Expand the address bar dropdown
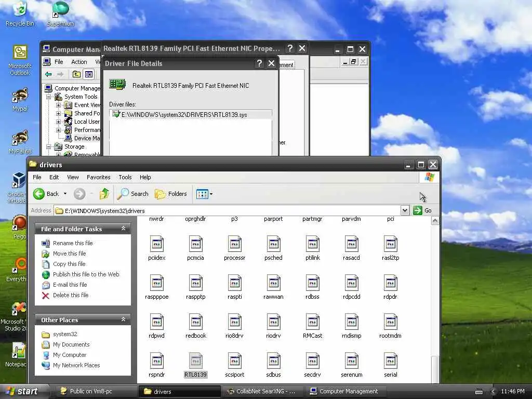The image size is (532, 399). (404, 210)
